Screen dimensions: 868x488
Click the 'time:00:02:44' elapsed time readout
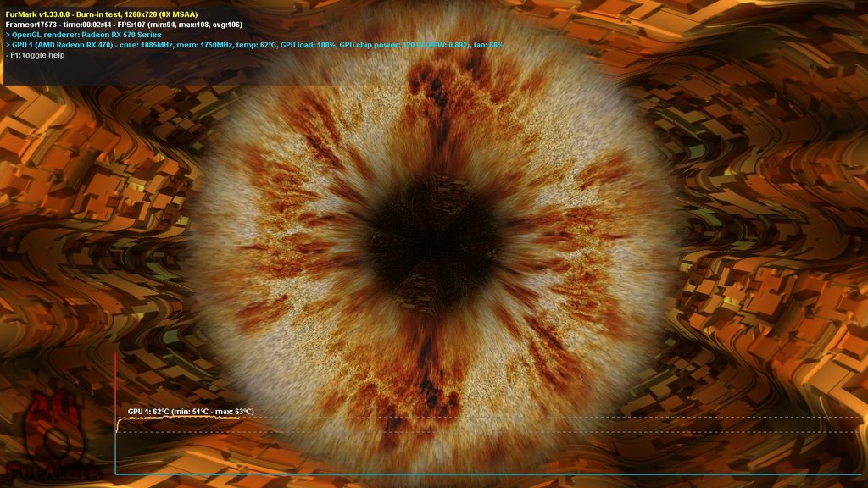point(89,25)
